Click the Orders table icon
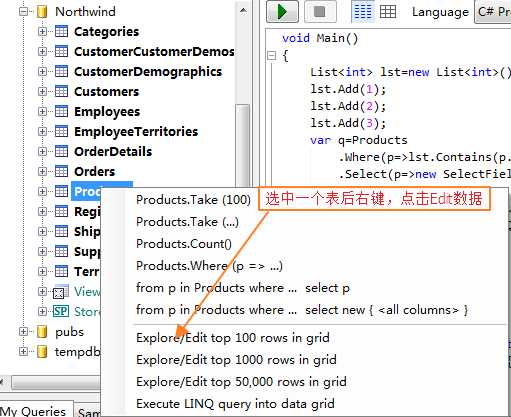The width and height of the screenshot is (511, 417). 61,171
